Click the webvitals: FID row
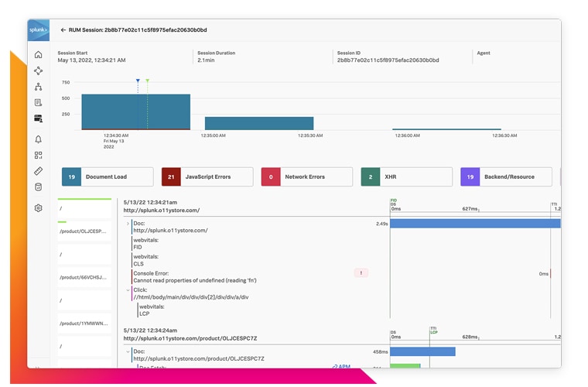This screenshot has width=588, height=387. click(x=146, y=244)
